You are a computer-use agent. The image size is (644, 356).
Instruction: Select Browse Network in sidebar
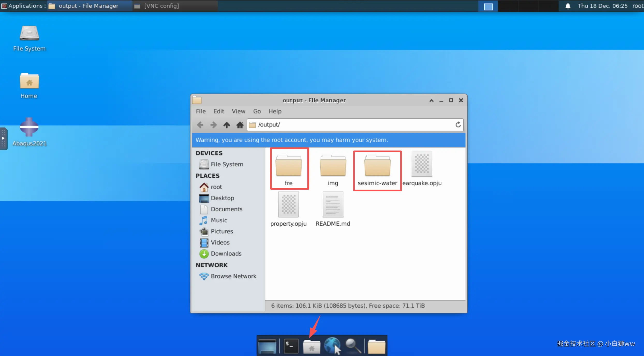(x=233, y=276)
